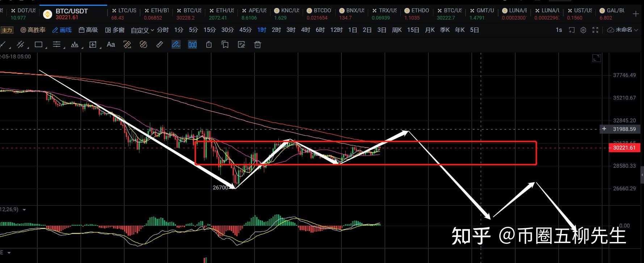Switch to the DOT/US symbol tab
The height and width of the screenshot is (263, 644).
pyautogui.click(x=23, y=14)
